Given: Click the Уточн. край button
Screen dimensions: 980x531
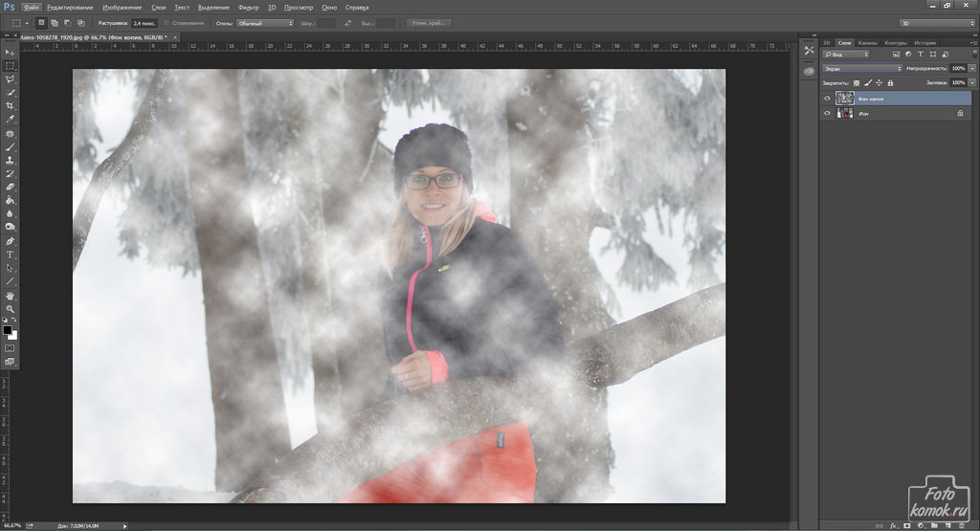Looking at the screenshot, I should tap(429, 23).
